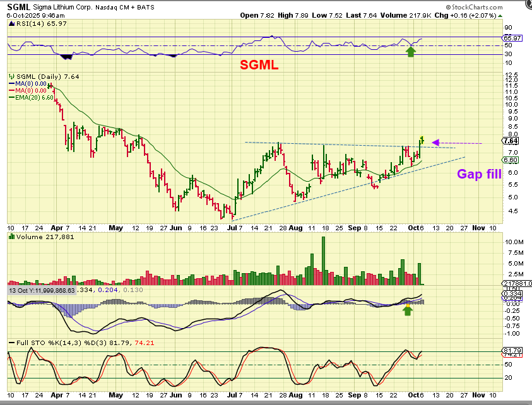Select the 'Sigma Lithium Corp.' company name
The width and height of the screenshot is (532, 405).
tap(62, 7)
